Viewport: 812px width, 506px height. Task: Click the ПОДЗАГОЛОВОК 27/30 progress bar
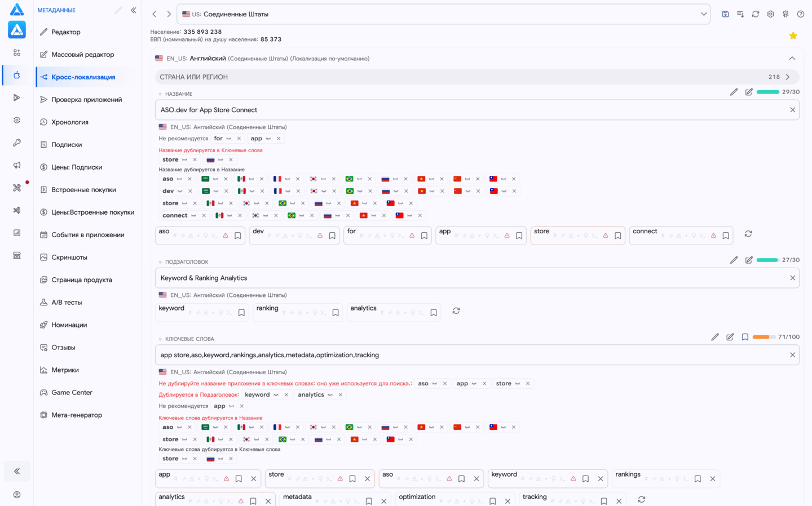point(767,260)
